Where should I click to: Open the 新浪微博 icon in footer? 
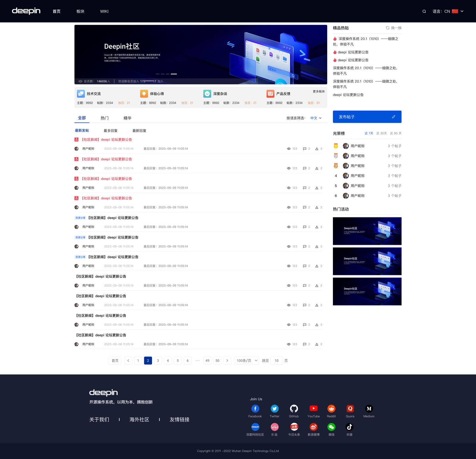(x=314, y=427)
